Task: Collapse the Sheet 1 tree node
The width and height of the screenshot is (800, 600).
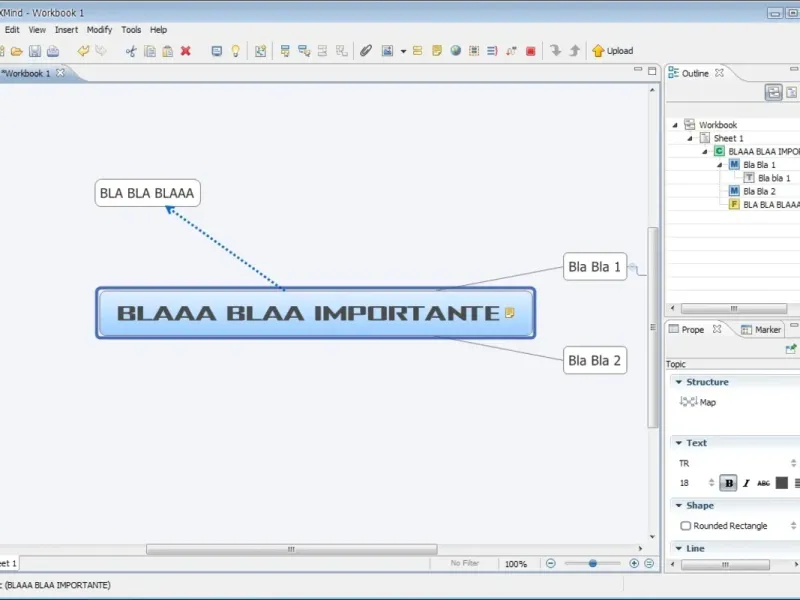Action: [690, 138]
